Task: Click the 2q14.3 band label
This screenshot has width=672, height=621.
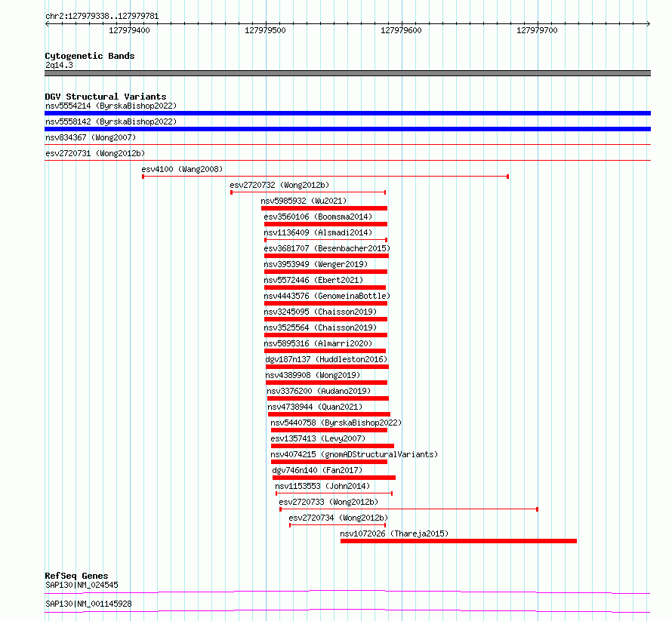Action: [x=59, y=65]
